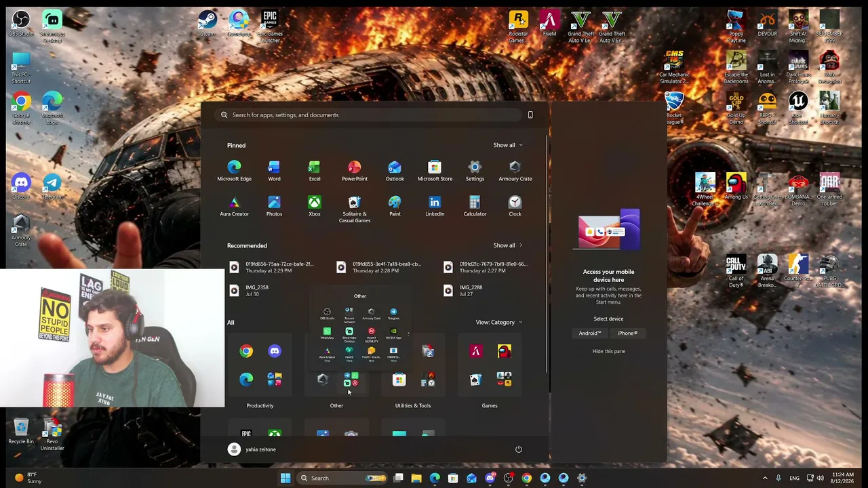This screenshot has width=868, height=488.
Task: Select the Epic Games Launcher desktop icon
Action: click(x=270, y=27)
